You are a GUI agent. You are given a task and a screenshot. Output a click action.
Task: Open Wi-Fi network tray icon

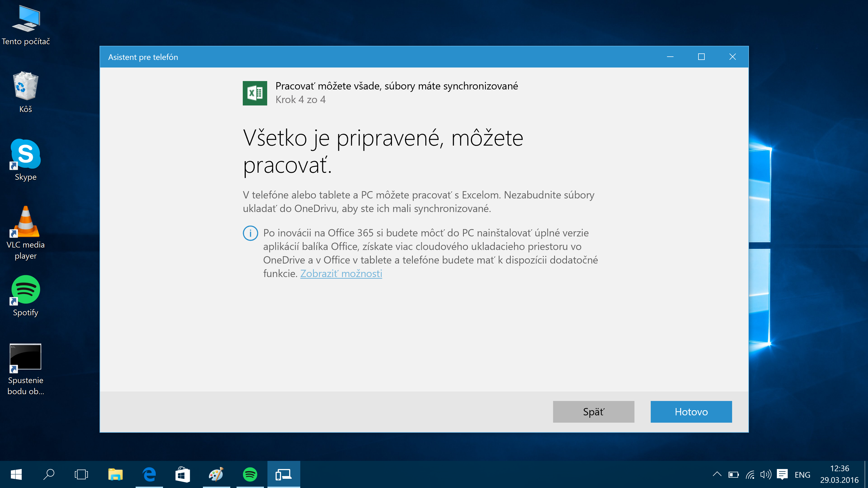coord(750,474)
